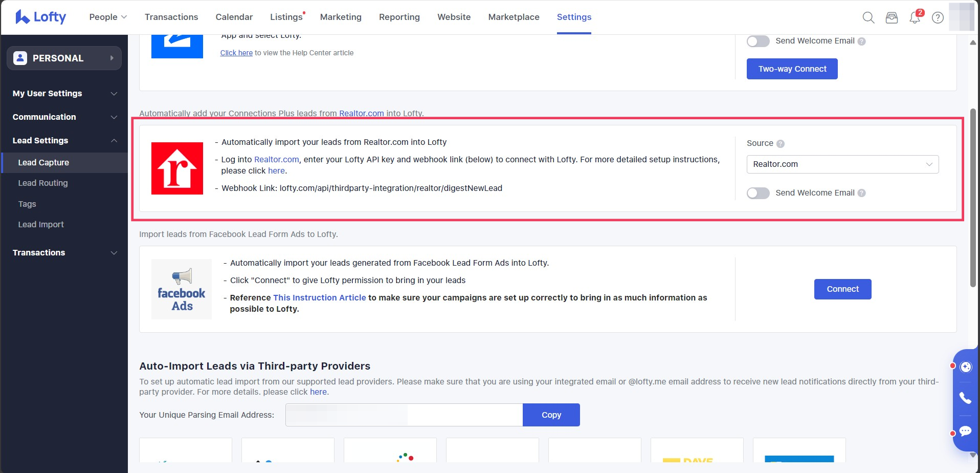Toggle the top Send Welcome Email switch
This screenshot has width=980, height=473.
click(x=758, y=41)
